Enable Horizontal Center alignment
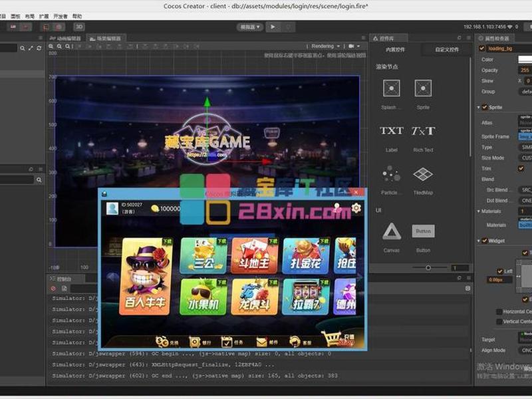 [x=499, y=311]
